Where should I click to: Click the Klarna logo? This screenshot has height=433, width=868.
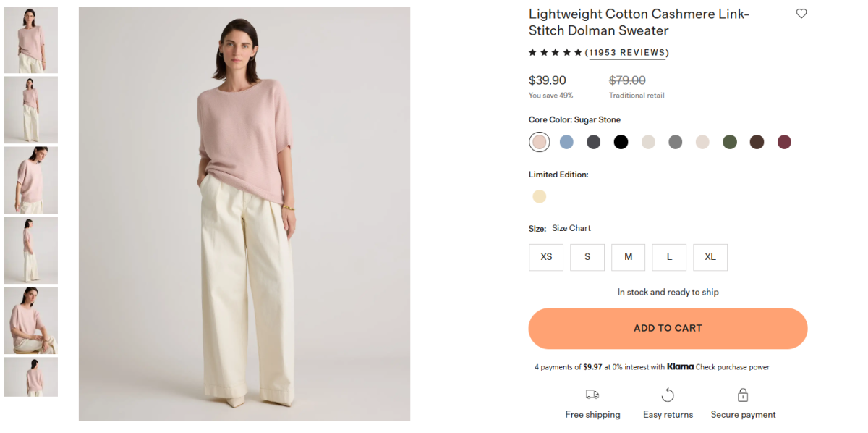pyautogui.click(x=680, y=367)
